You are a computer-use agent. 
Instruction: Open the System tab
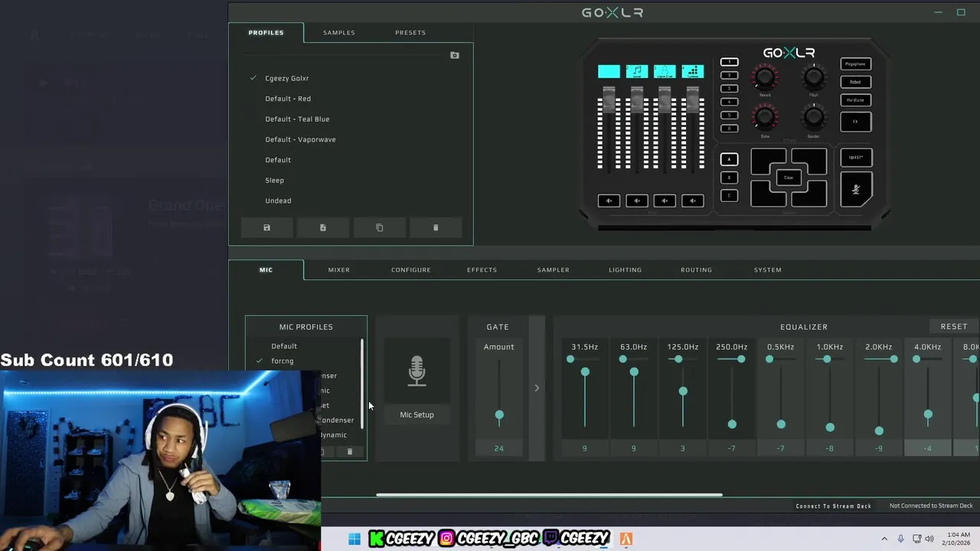767,269
